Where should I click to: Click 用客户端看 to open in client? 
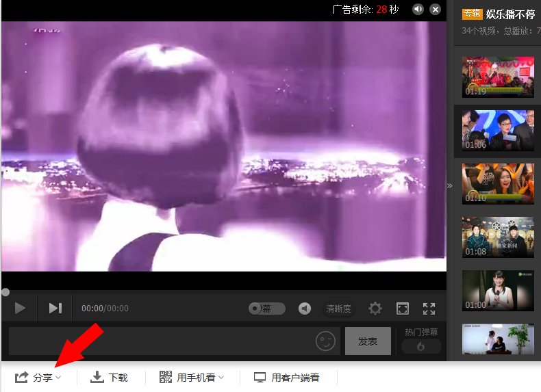pos(287,378)
